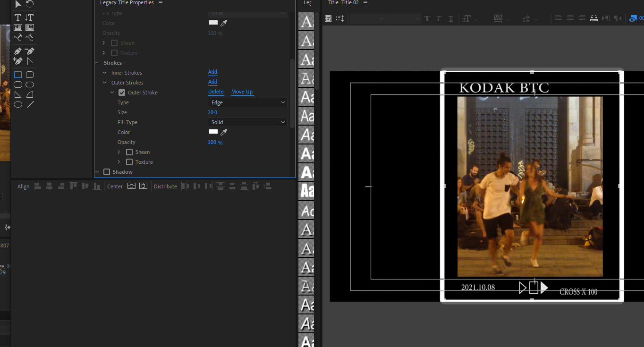This screenshot has height=347, width=644.
Task: Edit Outer Stroke Opacity value 100 %
Action: pyautogui.click(x=215, y=142)
